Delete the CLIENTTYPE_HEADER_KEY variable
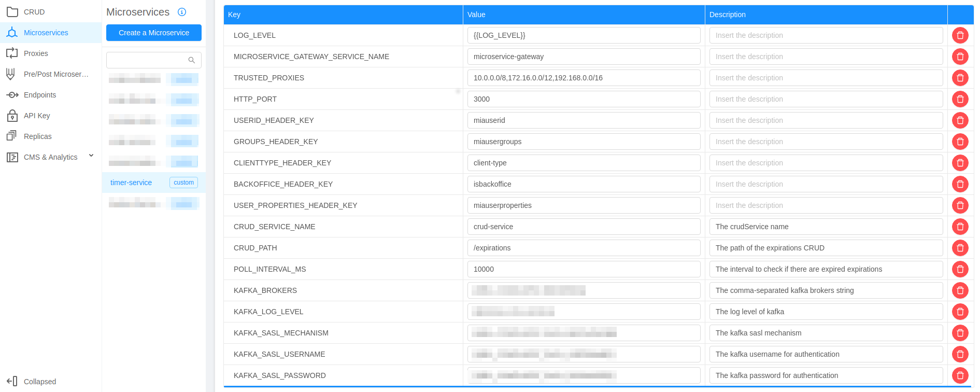This screenshot has height=392, width=980. [x=960, y=163]
